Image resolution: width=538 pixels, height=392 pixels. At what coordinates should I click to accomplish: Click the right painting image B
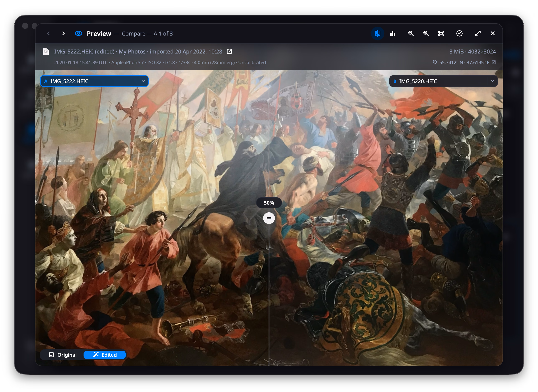[x=386, y=218]
